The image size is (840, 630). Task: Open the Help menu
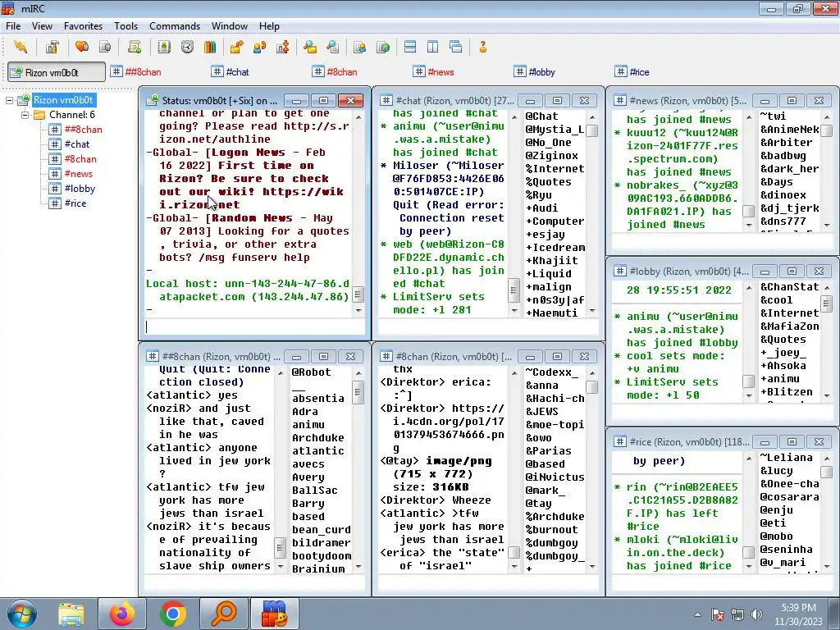click(269, 26)
